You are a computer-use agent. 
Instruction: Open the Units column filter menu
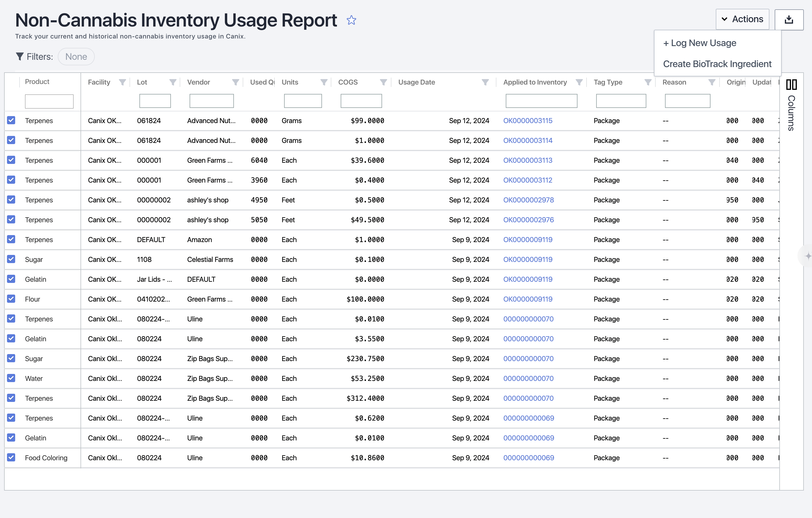coord(324,82)
